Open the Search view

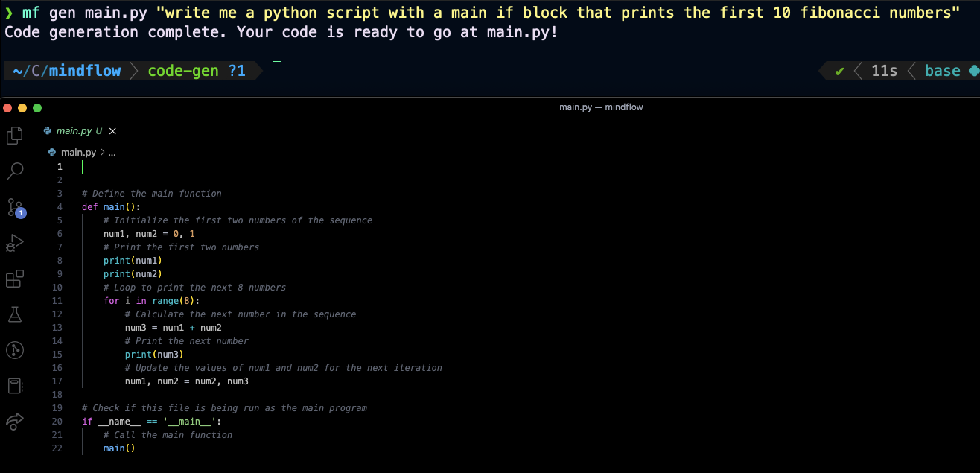(x=15, y=171)
